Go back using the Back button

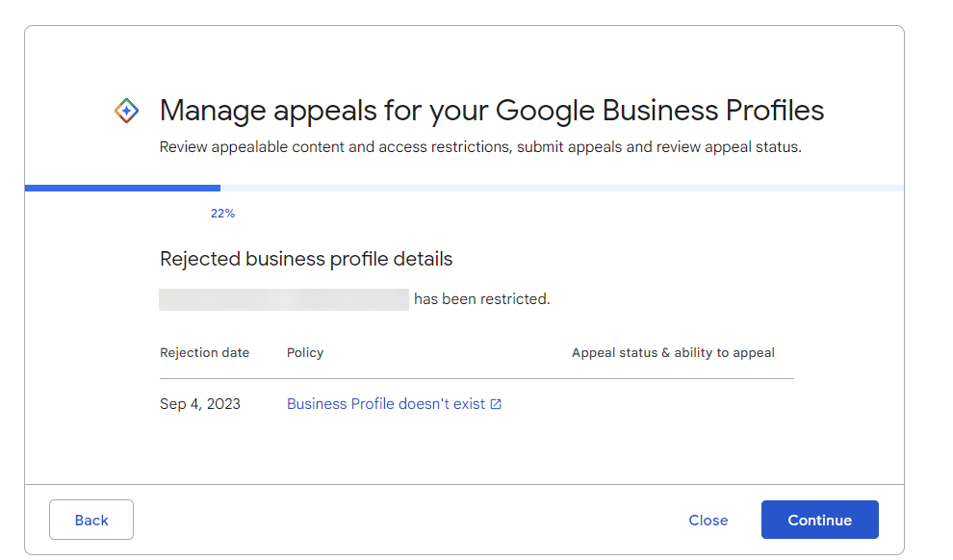[91, 520]
